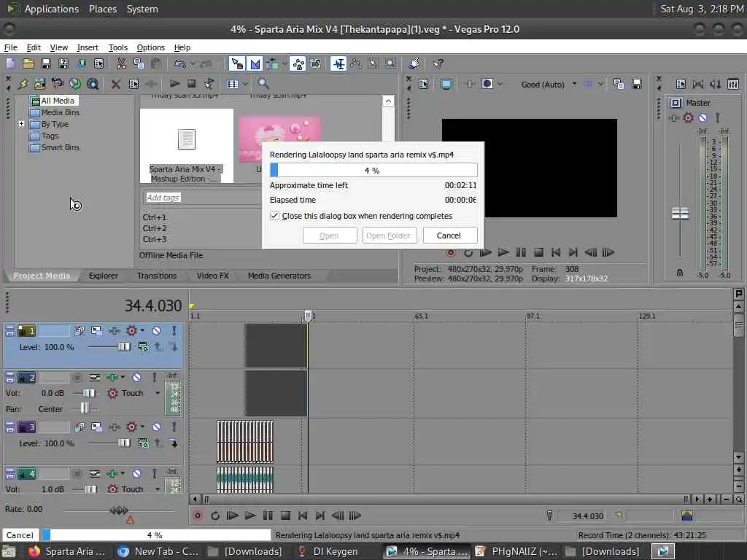Open the Touch automation dropdown on track 4

pos(158,489)
